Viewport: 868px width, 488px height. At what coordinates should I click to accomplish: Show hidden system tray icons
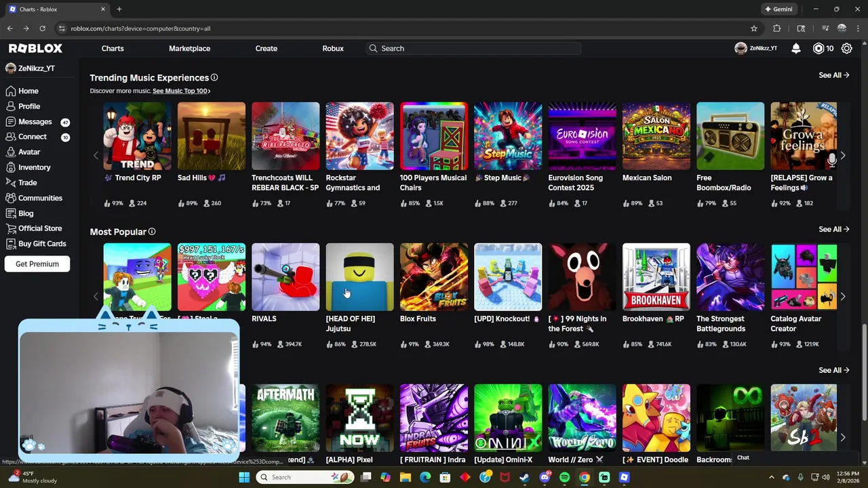(771, 477)
